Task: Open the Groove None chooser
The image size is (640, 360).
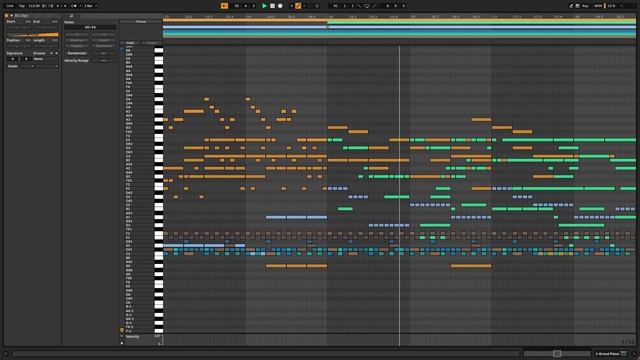Action: click(46, 59)
